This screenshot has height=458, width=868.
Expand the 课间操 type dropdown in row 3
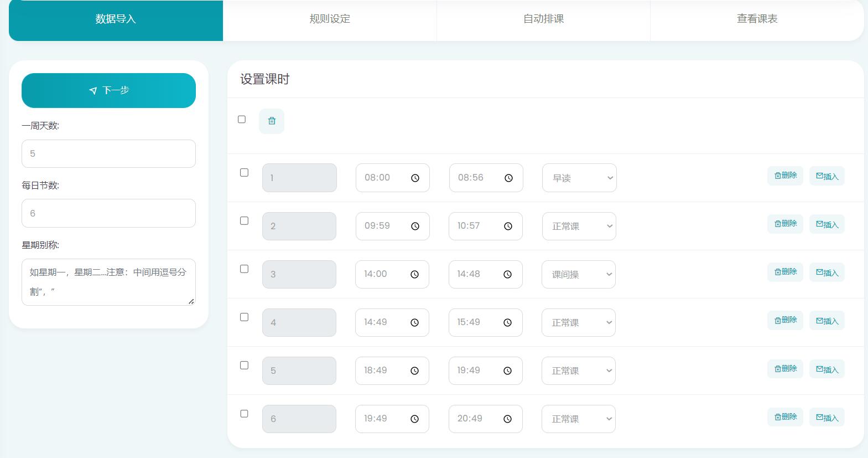coord(579,274)
